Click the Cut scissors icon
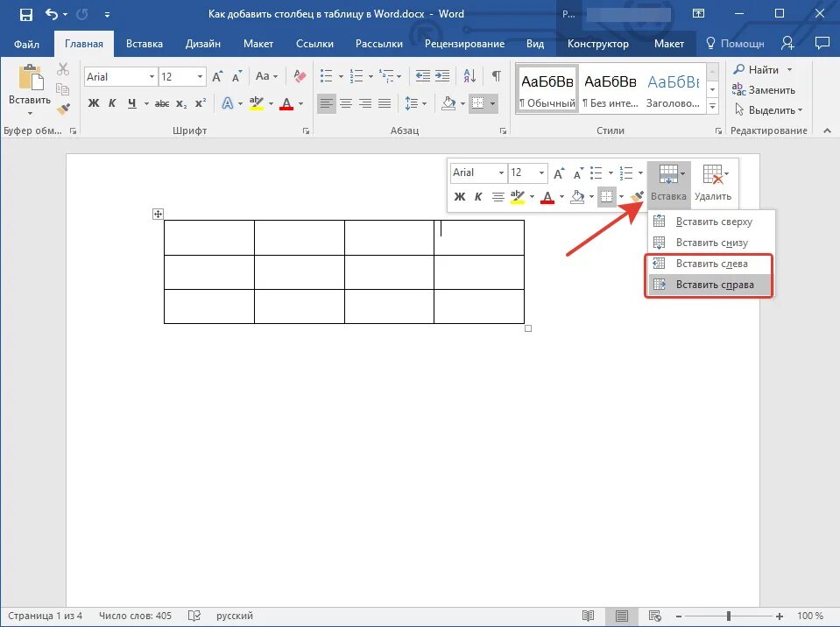 [63, 69]
